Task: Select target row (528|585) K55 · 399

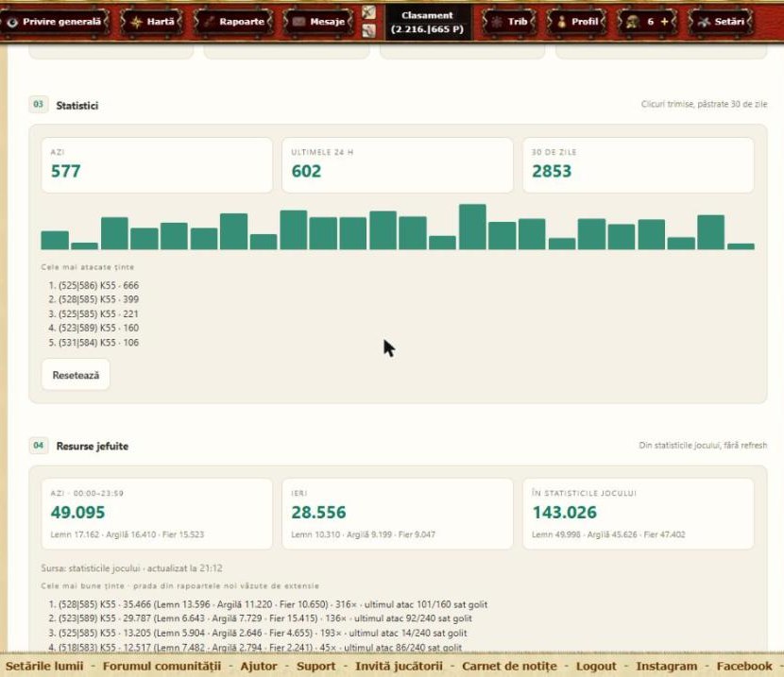Action: pos(94,299)
